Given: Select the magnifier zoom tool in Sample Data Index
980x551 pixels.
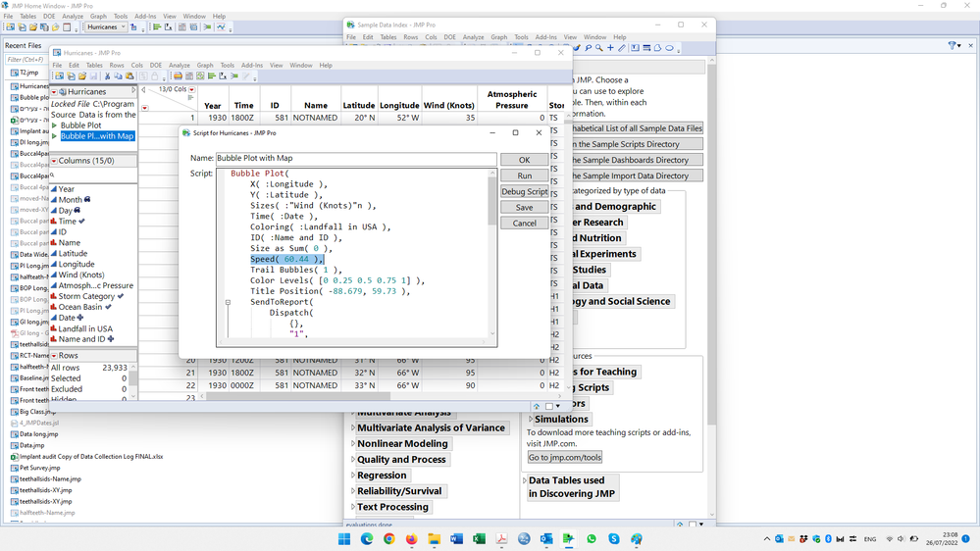Looking at the screenshot, I should [599, 47].
